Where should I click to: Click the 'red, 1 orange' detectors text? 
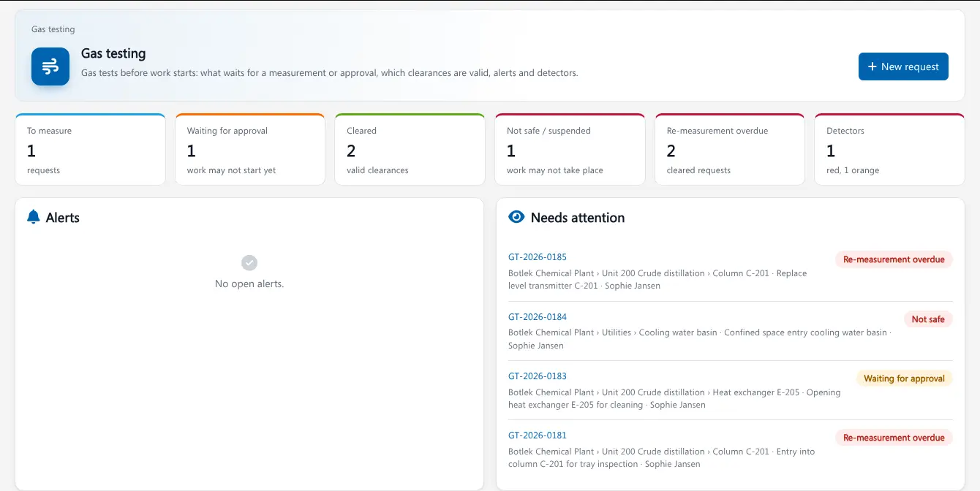[853, 170]
